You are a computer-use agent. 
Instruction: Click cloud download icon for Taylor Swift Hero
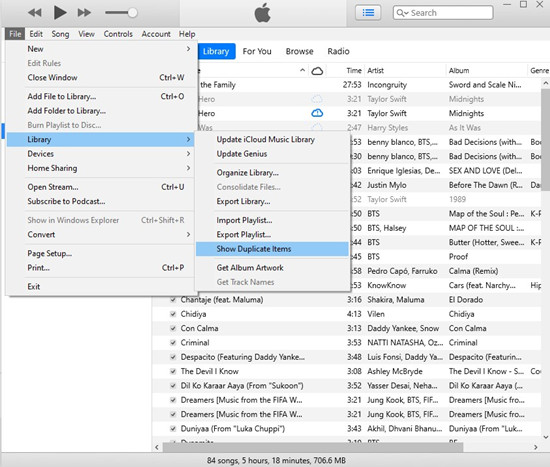tap(317, 113)
